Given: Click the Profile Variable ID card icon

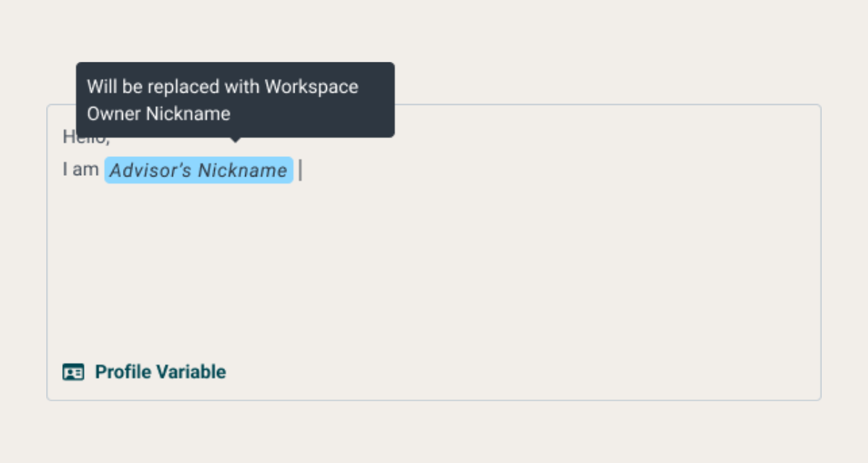Looking at the screenshot, I should coord(73,372).
